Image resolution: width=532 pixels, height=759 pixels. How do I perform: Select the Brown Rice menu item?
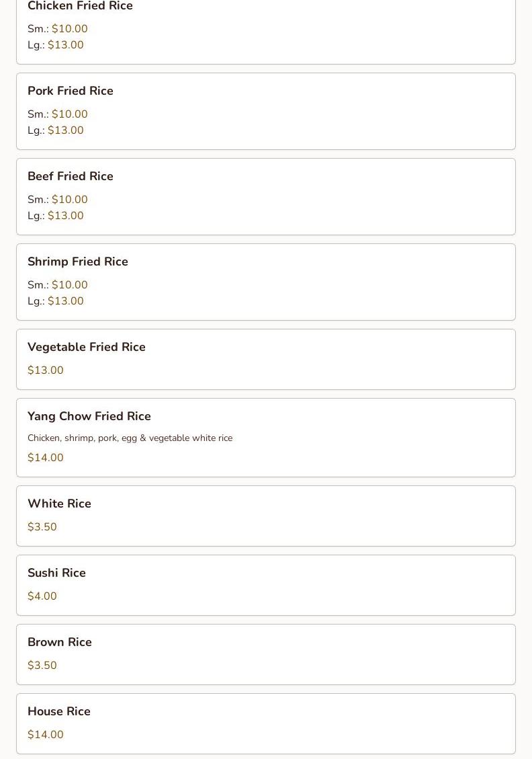click(x=60, y=642)
